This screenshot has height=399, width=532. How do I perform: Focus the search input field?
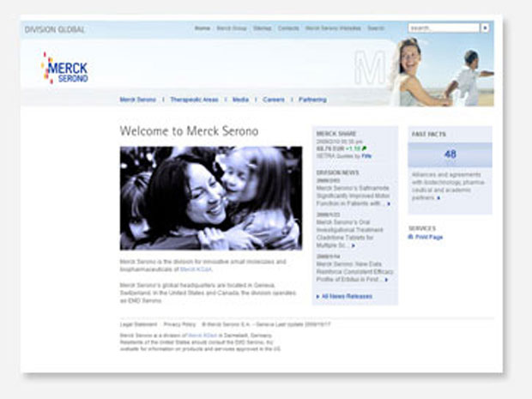click(x=443, y=28)
